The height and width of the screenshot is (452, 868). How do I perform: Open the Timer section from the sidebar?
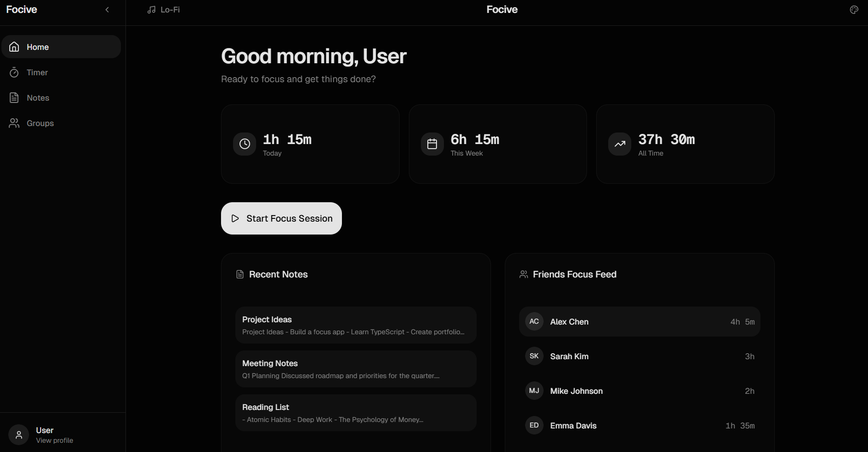37,72
